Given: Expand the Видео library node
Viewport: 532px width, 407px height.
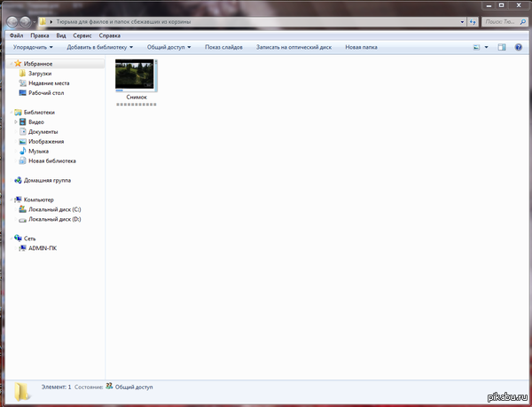Looking at the screenshot, I should 16,121.
